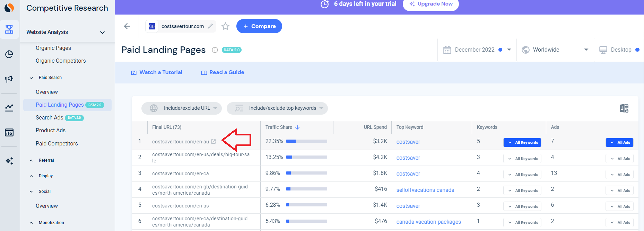Edit the costsavertour.com domain with pencil icon
Screen dimensions: 644x231
[210, 26]
